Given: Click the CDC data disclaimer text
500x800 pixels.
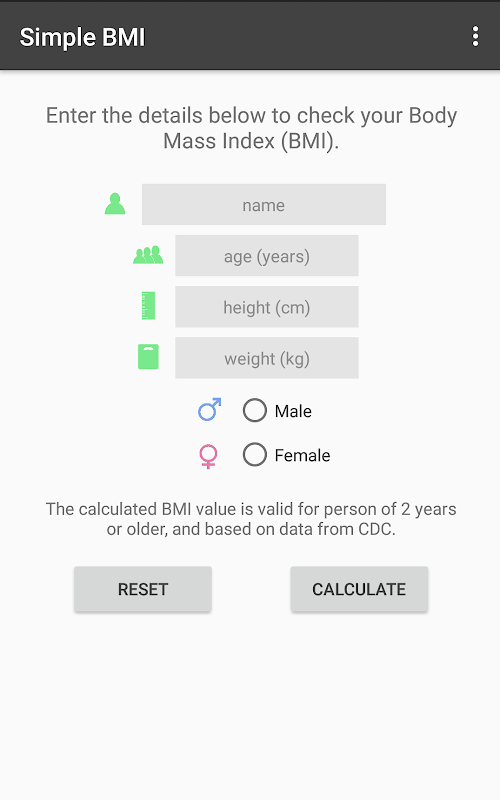Looking at the screenshot, I should point(251,519).
